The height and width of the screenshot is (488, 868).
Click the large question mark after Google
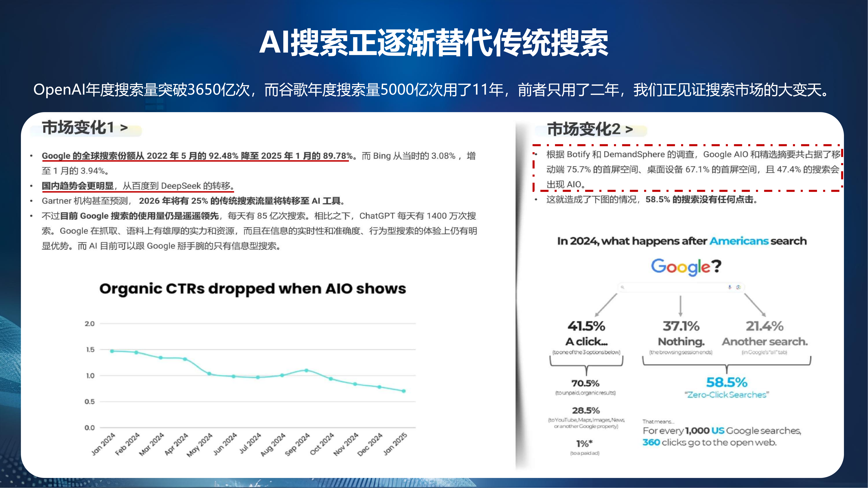pyautogui.click(x=716, y=266)
